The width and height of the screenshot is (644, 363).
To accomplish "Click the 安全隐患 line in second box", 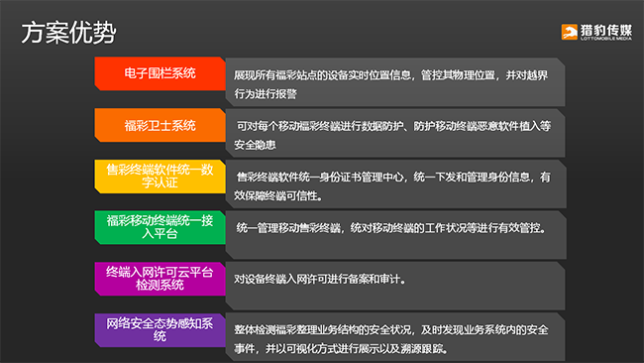I will (x=255, y=145).
